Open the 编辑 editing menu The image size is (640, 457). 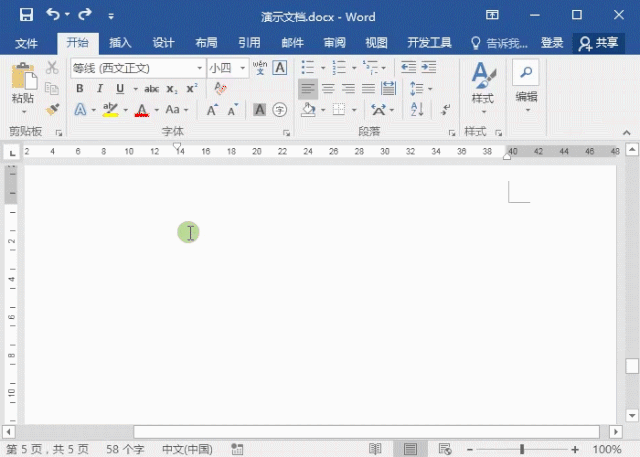[526, 87]
